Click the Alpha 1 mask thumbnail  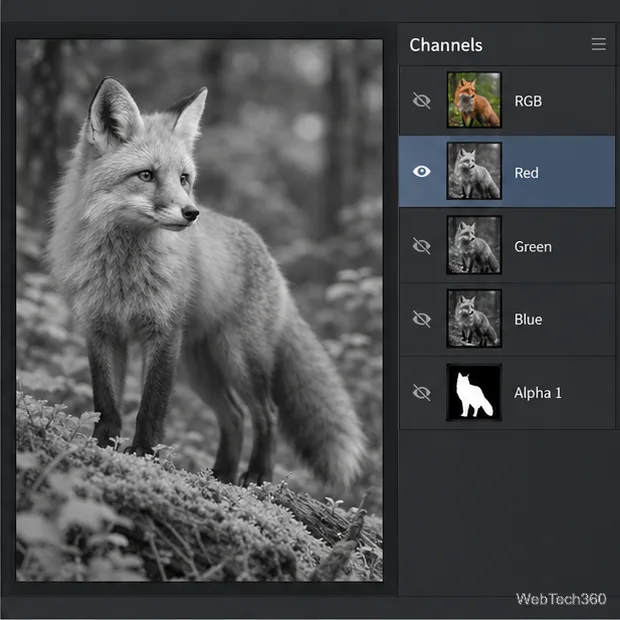coord(474,393)
